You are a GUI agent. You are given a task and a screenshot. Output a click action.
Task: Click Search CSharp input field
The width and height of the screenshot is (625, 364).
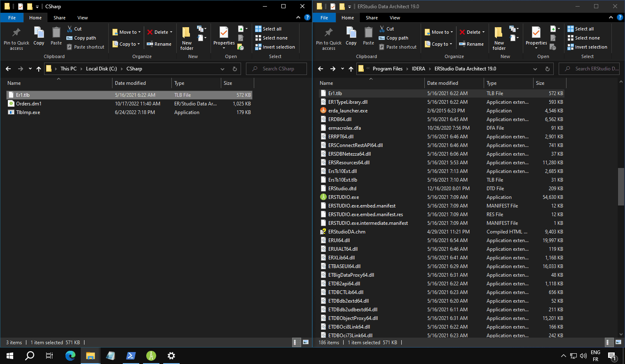pos(276,69)
